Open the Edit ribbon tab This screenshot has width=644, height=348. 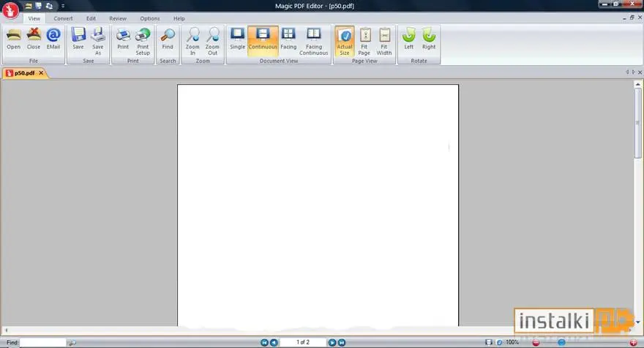[x=91, y=18]
